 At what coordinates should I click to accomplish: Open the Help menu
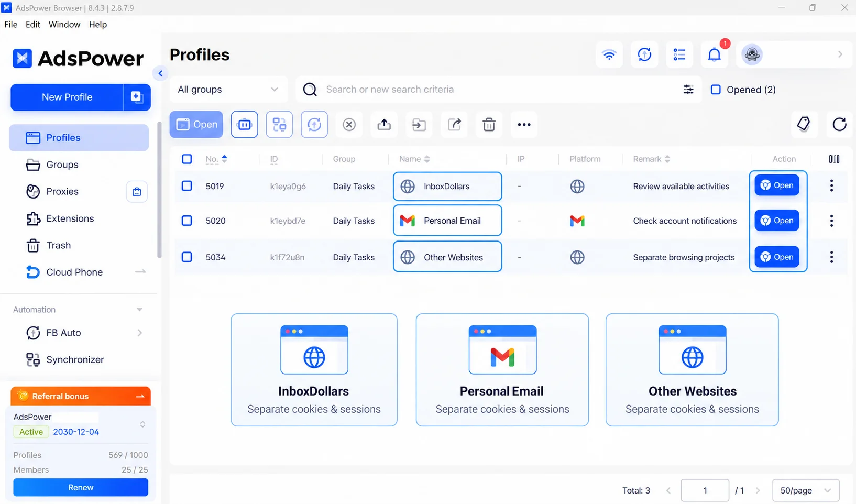(x=98, y=25)
